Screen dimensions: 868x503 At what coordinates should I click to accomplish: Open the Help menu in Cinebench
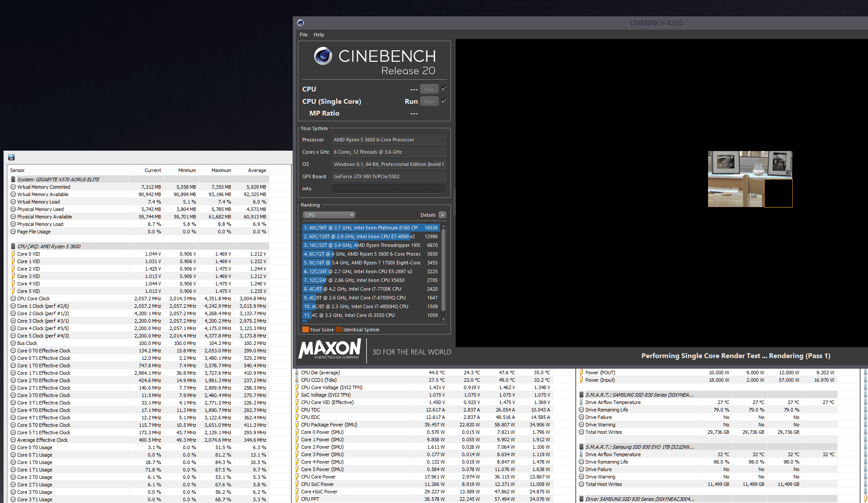[319, 35]
